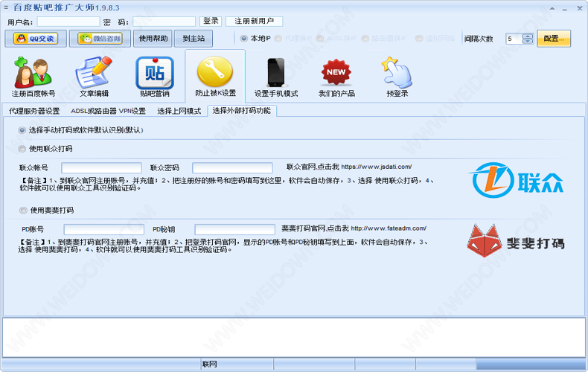Select the 防止被K设置 wrench icon
Image resolution: width=588 pixels, height=372 pixels.
[215, 77]
